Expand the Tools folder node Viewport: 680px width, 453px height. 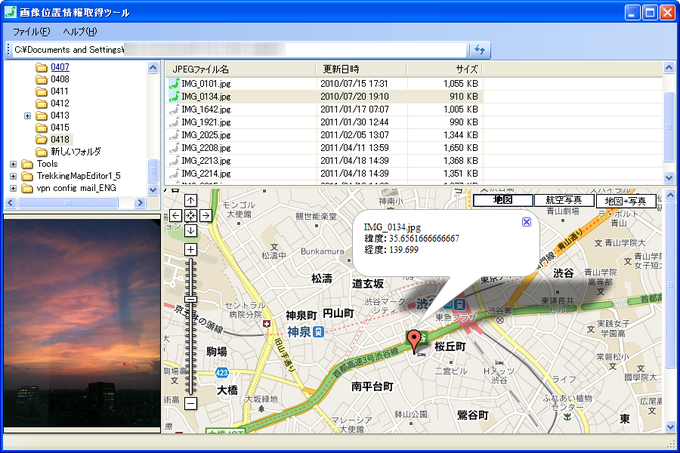point(13,164)
